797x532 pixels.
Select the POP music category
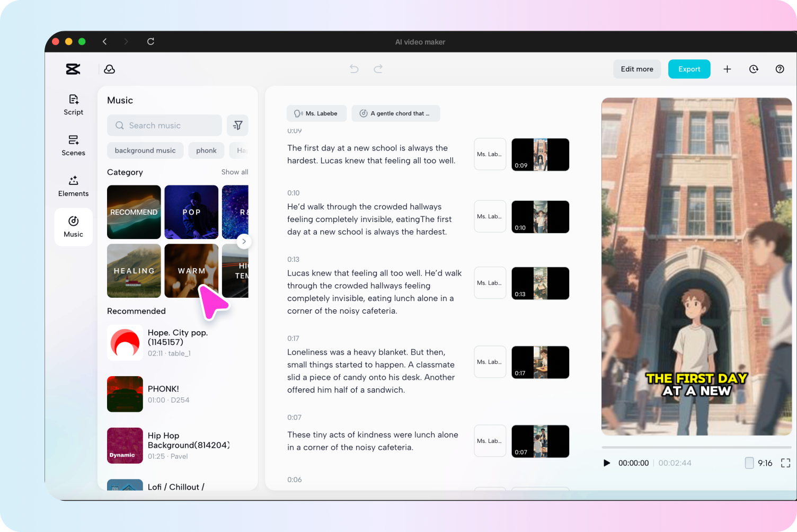(191, 212)
